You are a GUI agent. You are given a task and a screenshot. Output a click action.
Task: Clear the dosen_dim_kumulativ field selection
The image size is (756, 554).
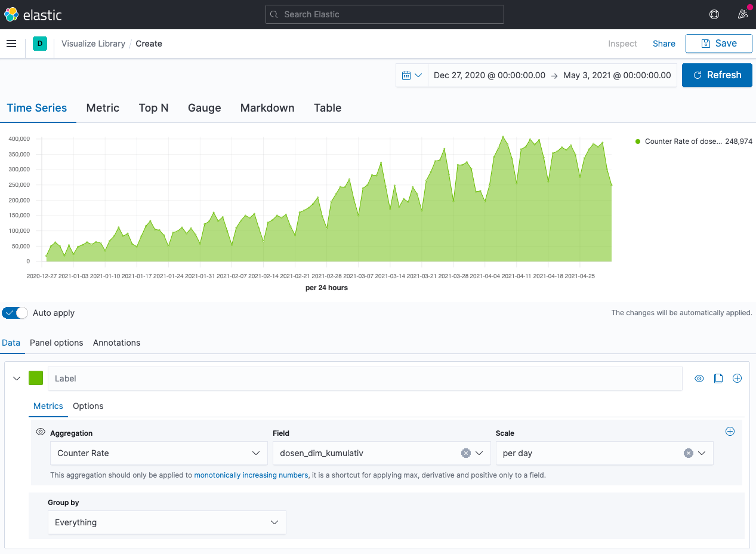tap(466, 453)
